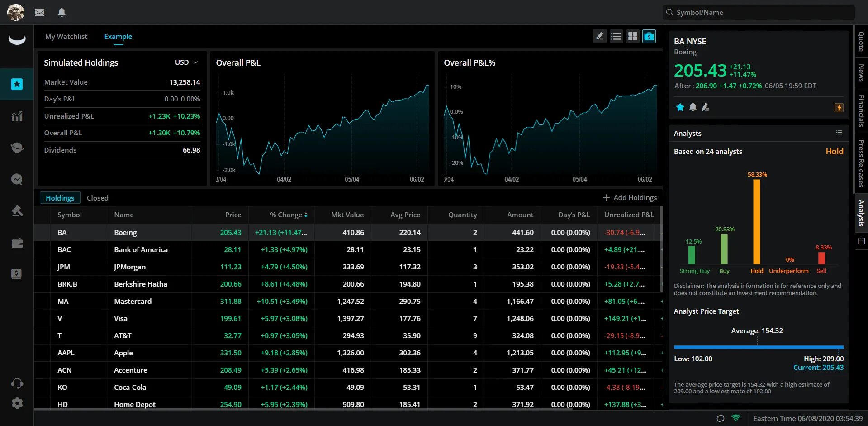Select the Apple row
The height and width of the screenshot is (426, 868).
point(347,353)
